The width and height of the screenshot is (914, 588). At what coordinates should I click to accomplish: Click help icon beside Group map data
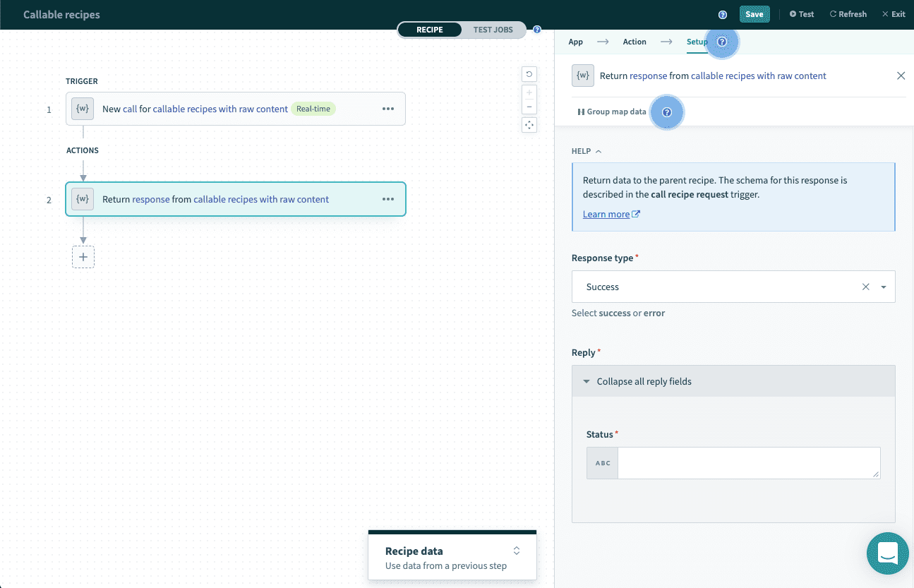pyautogui.click(x=666, y=112)
